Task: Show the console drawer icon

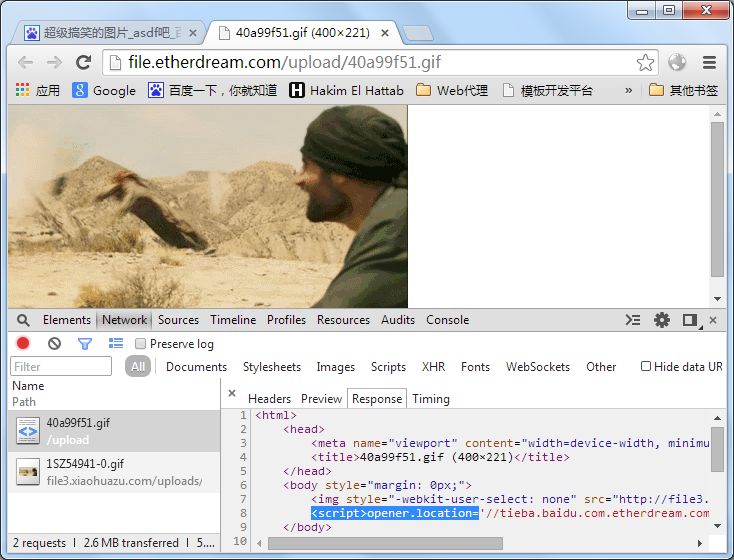Action: tap(633, 320)
